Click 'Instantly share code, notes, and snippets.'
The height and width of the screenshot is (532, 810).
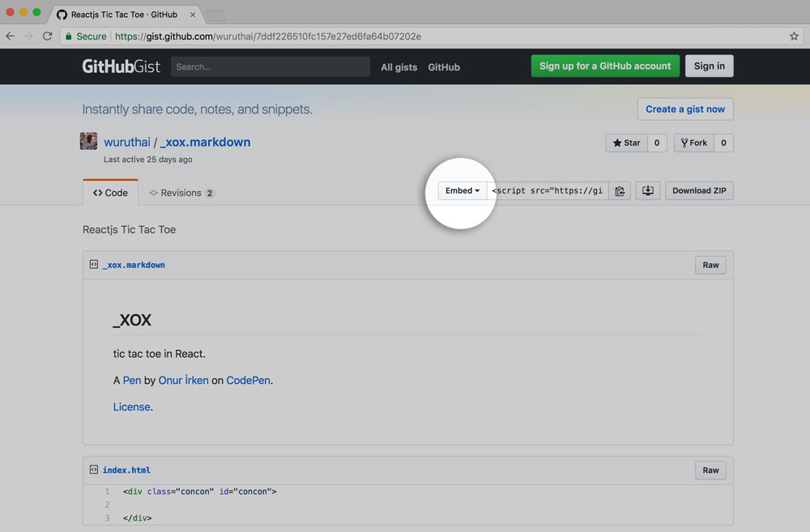click(198, 109)
